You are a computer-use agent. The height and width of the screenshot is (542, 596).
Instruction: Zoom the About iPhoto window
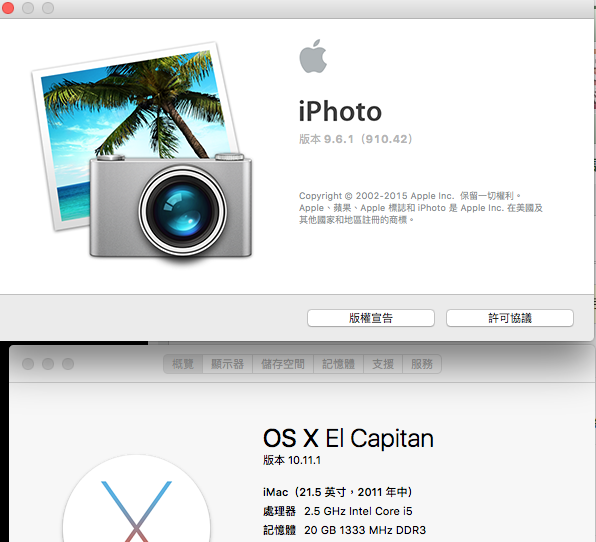click(x=48, y=8)
